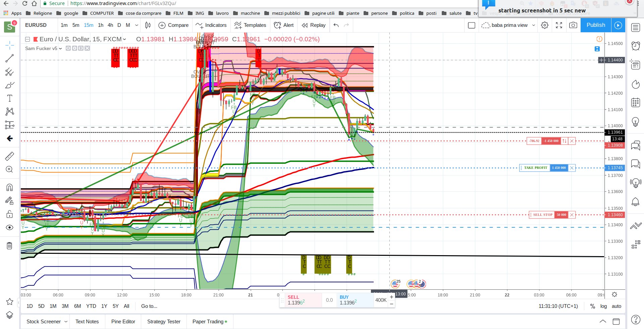The width and height of the screenshot is (644, 329).
Task: Open the candlestick chart style selector
Action: point(148,25)
